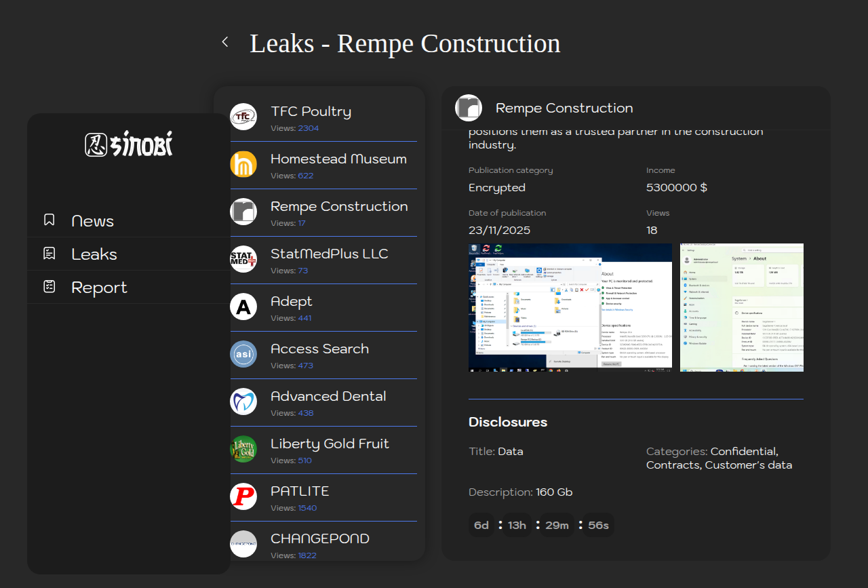Click the checklist icon next to Report
868x588 pixels.
(x=49, y=286)
